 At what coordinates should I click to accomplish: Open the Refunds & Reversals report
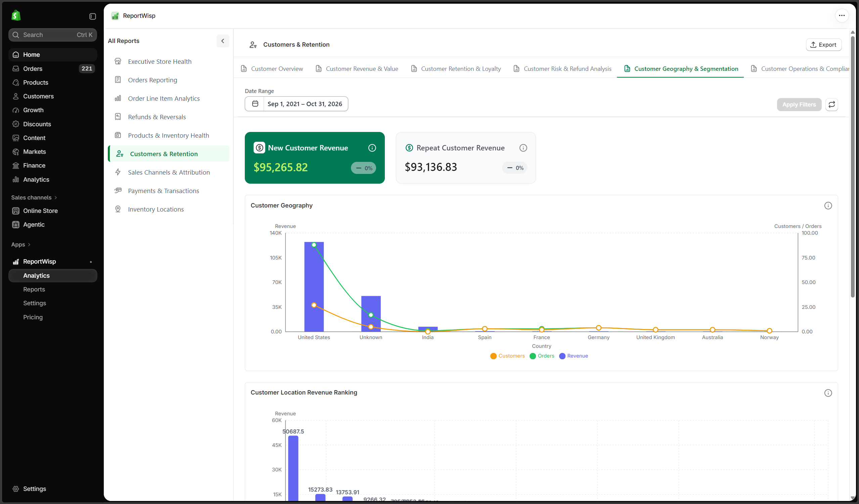pos(157,117)
